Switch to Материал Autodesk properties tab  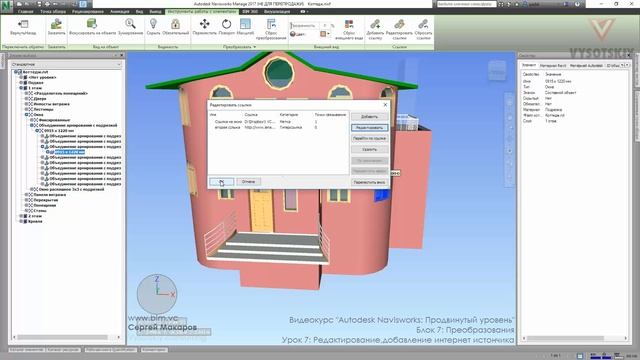(x=586, y=65)
